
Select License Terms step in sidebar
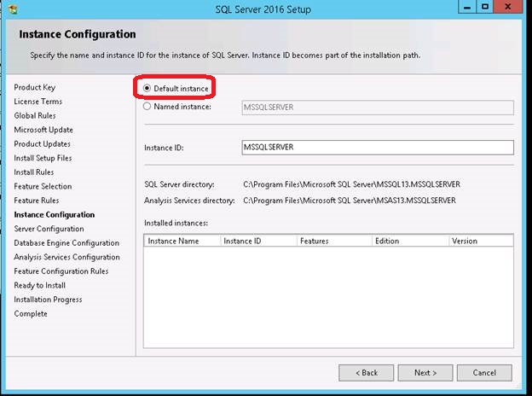pos(38,102)
